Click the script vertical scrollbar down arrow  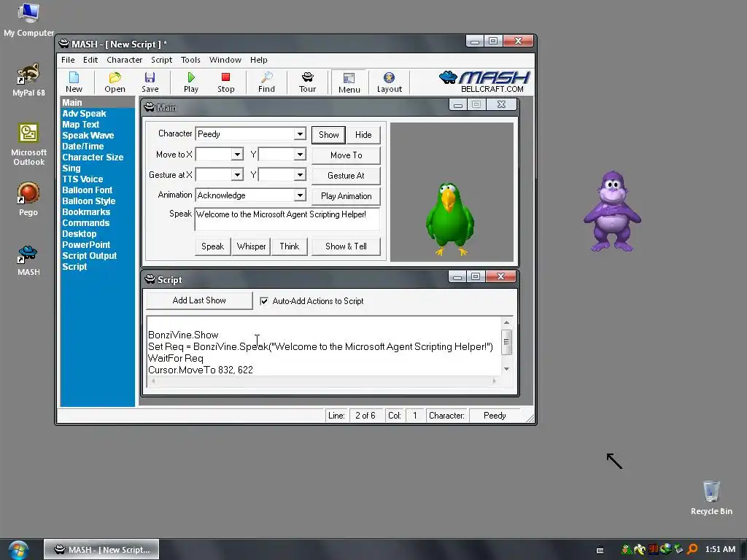coord(506,369)
